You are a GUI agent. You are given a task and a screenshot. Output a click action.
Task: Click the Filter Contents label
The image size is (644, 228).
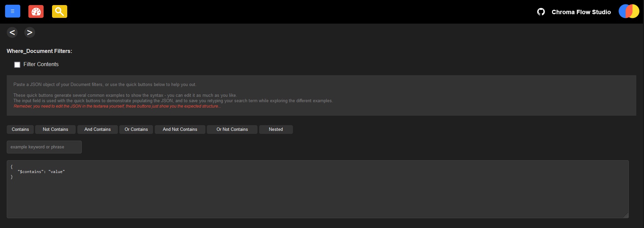pos(41,64)
